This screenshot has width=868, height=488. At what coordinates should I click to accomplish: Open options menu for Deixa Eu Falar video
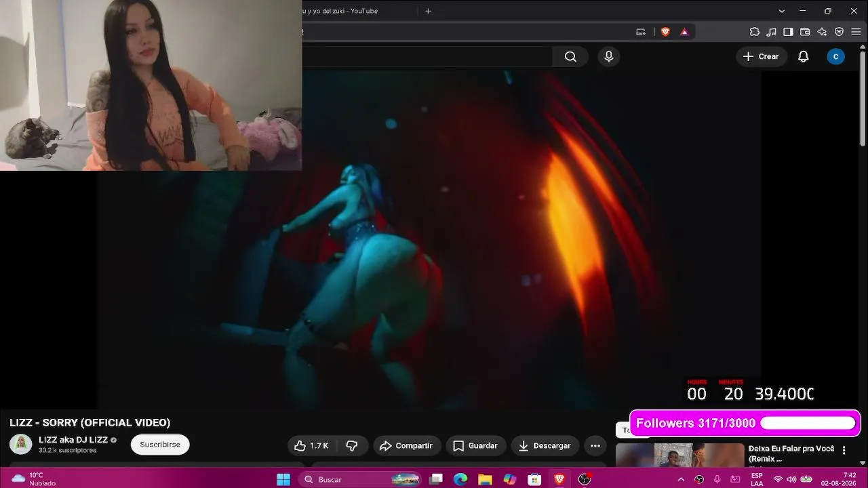844,451
